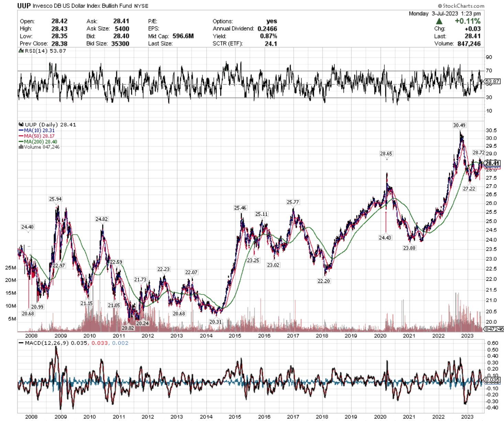This screenshot has width=504, height=421.
Task: Click the candlestick icon beside UUP (Daily)
Action: tap(21, 125)
